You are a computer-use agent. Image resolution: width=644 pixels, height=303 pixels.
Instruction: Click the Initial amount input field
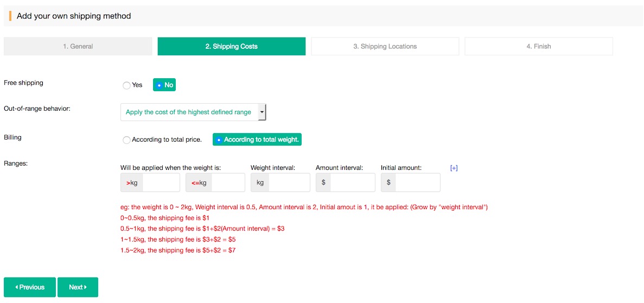(417, 183)
